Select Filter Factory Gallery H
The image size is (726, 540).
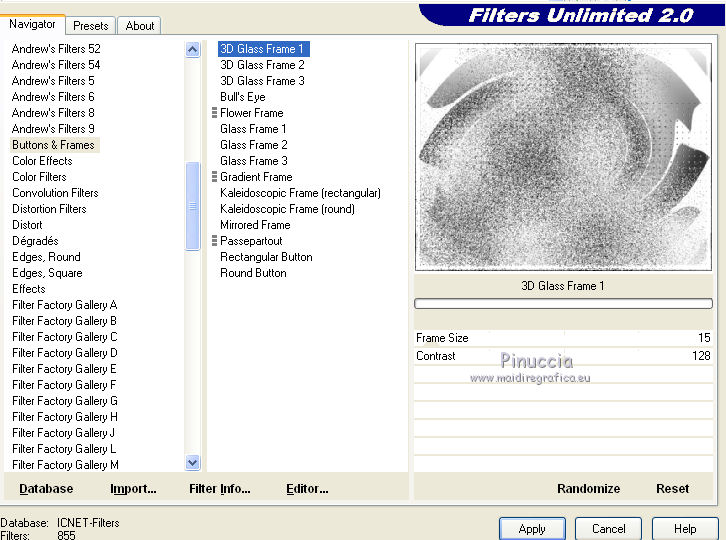pyautogui.click(x=65, y=417)
